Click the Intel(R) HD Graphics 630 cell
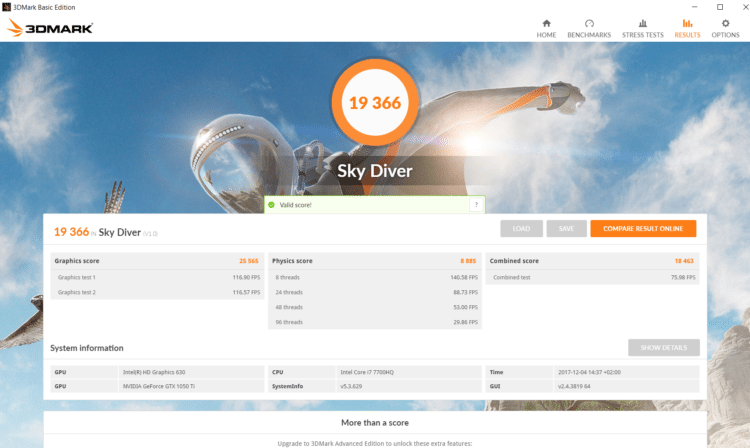This screenshot has height=448, width=750. [191, 372]
